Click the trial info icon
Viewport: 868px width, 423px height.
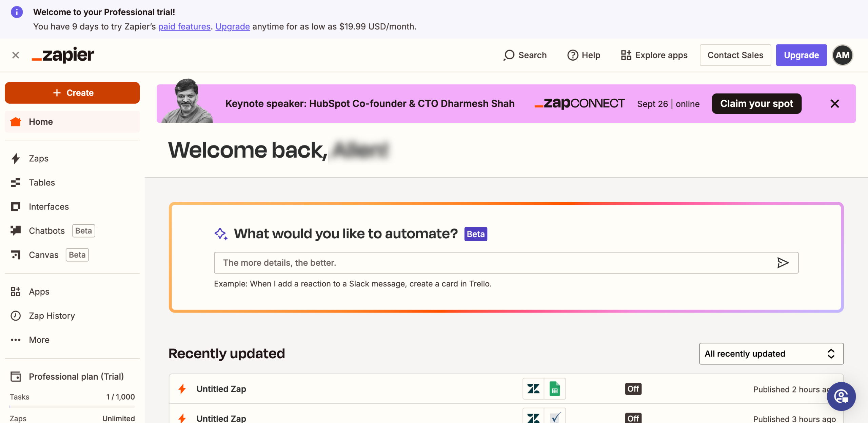click(17, 12)
